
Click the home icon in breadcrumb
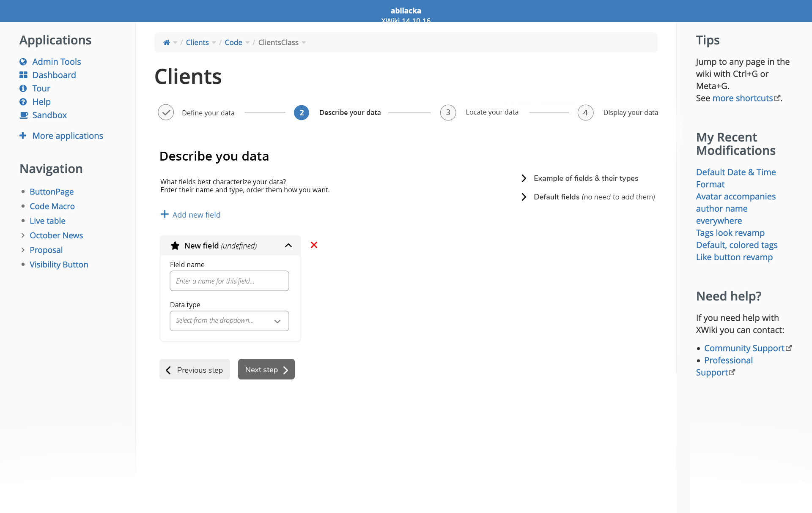pyautogui.click(x=166, y=42)
